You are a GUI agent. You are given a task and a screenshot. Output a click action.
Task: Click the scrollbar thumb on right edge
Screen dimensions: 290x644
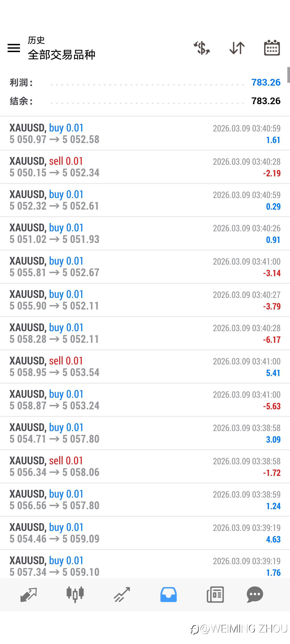click(289, 75)
